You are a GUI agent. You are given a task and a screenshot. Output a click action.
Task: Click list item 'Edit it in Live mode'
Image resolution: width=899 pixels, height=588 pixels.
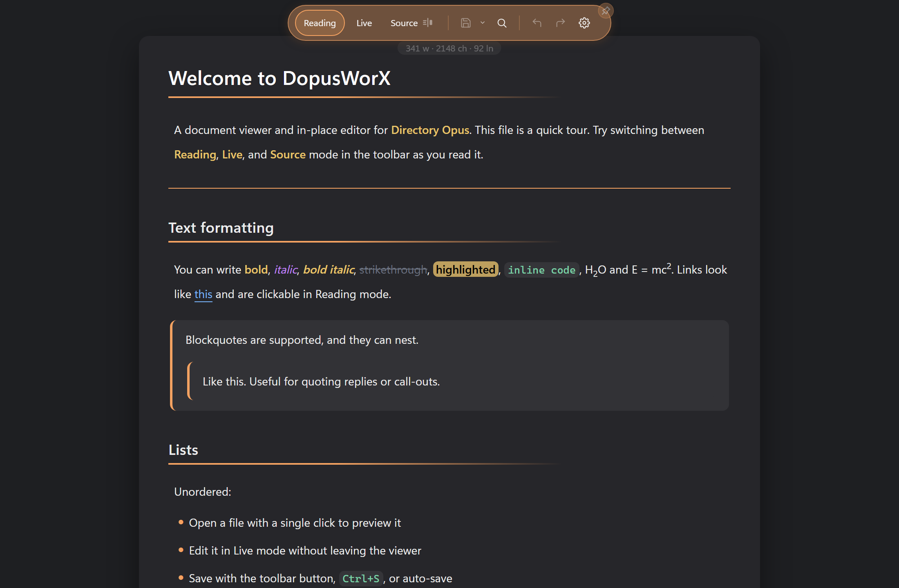coord(305,551)
